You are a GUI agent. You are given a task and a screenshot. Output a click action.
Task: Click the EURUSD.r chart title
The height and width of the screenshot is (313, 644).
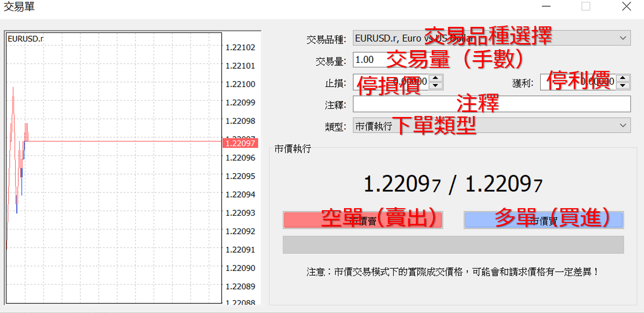[x=25, y=38]
